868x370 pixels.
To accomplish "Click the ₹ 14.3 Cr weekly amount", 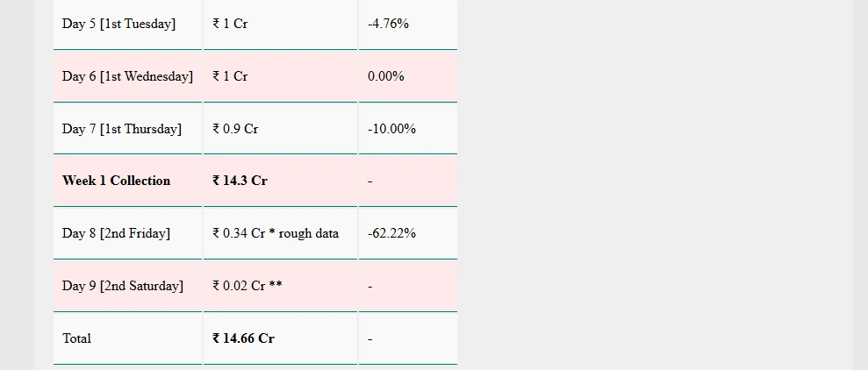I will 240,181.
